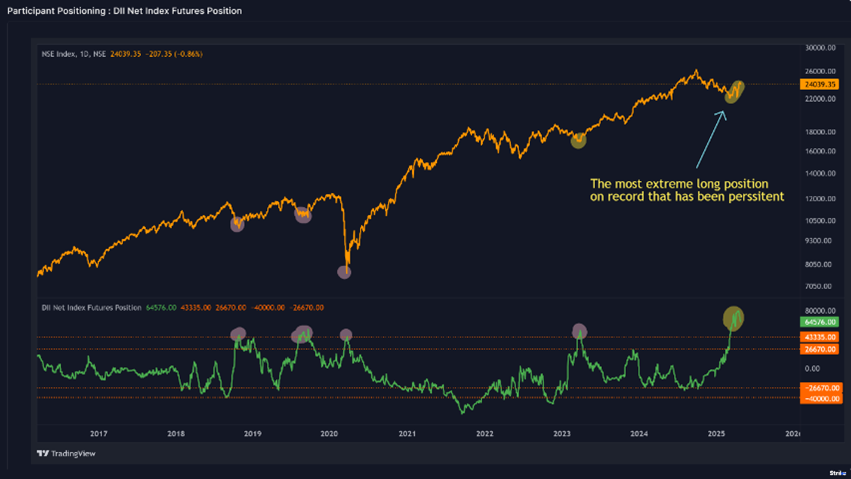
Task: Click the TradingView logo
Action: [x=66, y=453]
